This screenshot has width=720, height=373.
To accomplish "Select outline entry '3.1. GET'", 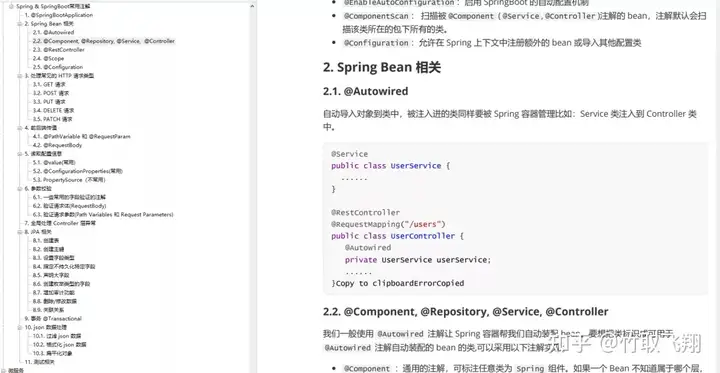I will tap(49, 85).
